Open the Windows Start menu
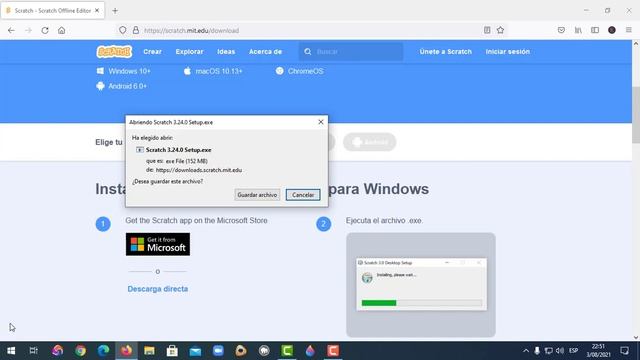Viewport: 640px width, 360px height. tap(11, 351)
